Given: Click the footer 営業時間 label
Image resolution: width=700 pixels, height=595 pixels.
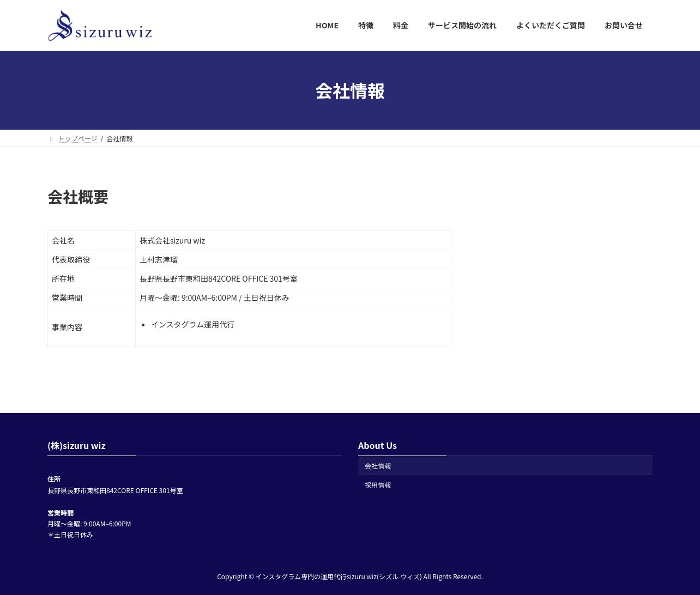Looking at the screenshot, I should [x=61, y=513].
